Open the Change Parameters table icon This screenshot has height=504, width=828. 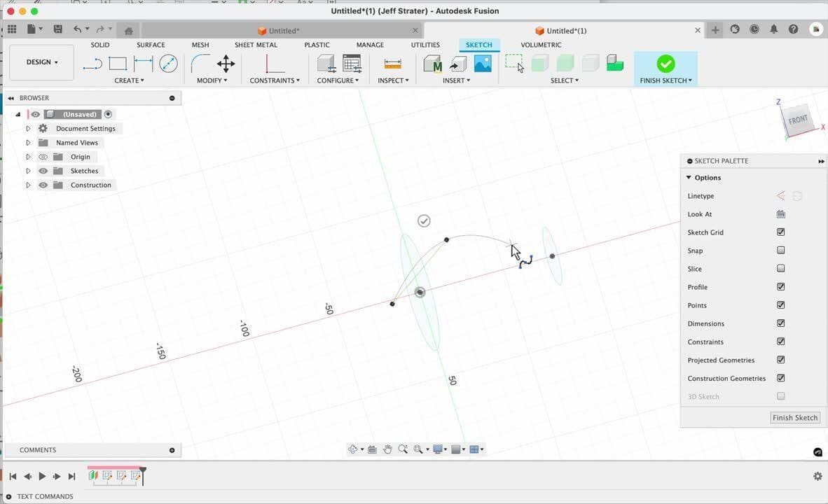coord(352,64)
